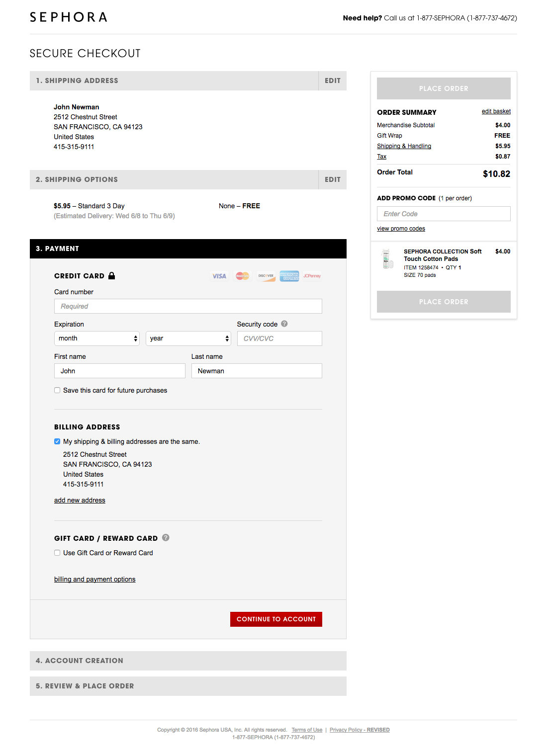547x756 pixels.
Task: Open the expiration year dropdown
Action: coord(188,338)
